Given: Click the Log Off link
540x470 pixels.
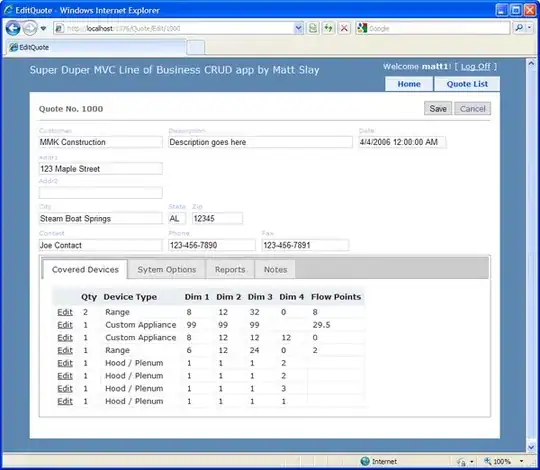Looking at the screenshot, I should click(x=475, y=66).
